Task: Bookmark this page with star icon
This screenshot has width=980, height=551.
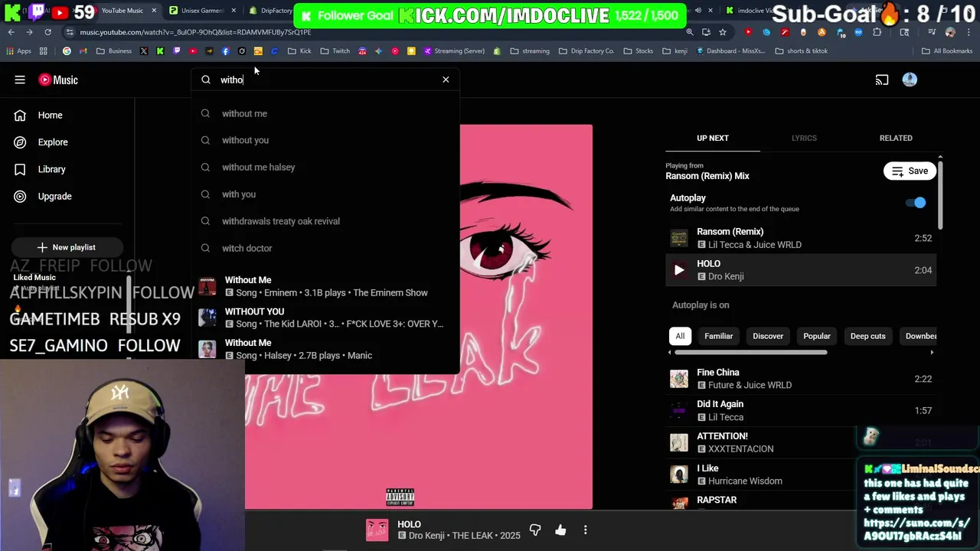Action: [723, 32]
